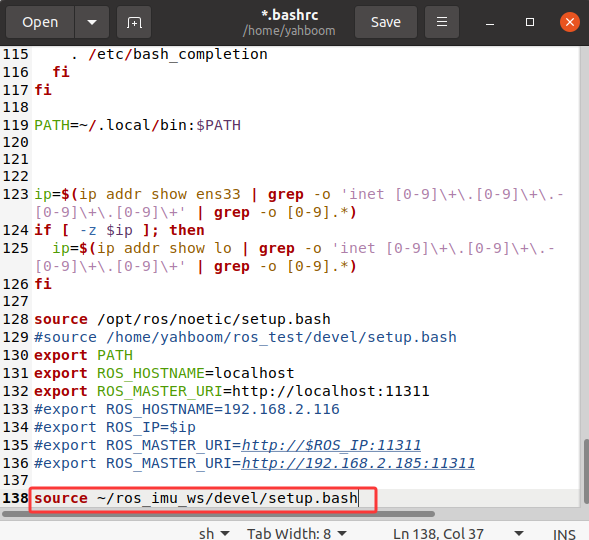Screen dimensions: 589x540
Task: Click line 134 #export ROS_IP=$ip
Action: click(115, 427)
